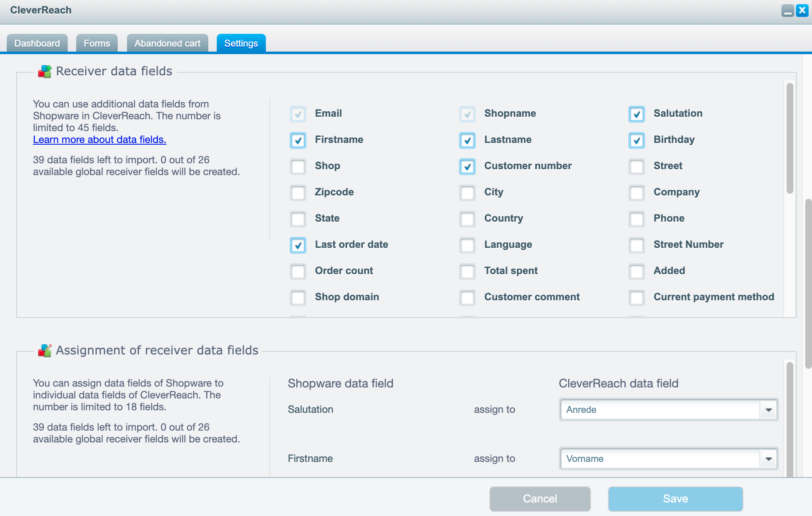This screenshot has width=812, height=516.
Task: Click the Assignment of receiver data fields icon
Action: click(x=44, y=350)
